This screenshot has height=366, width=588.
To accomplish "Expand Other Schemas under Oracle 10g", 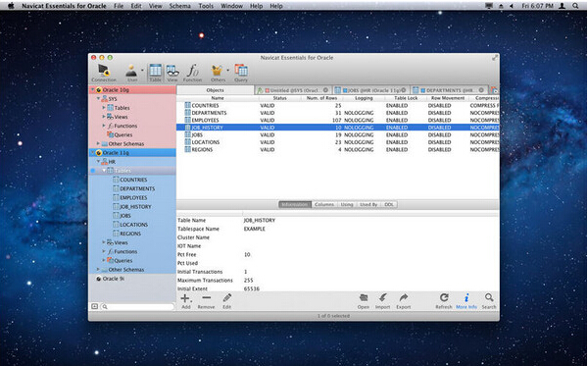I will pos(98,144).
